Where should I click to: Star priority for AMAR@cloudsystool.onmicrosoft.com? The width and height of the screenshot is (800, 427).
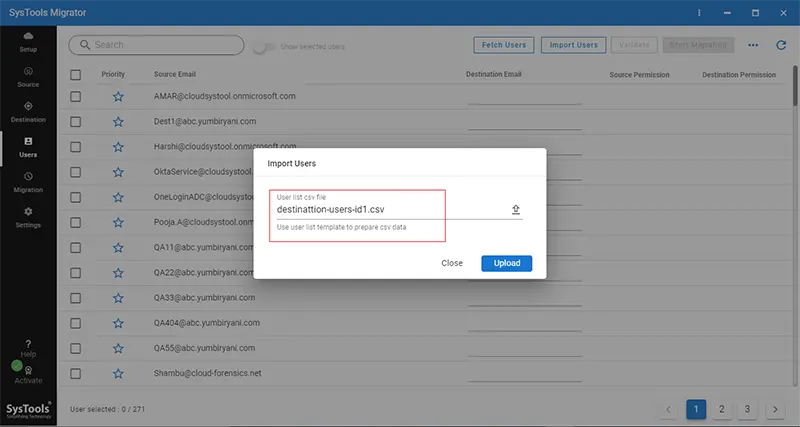pos(118,96)
